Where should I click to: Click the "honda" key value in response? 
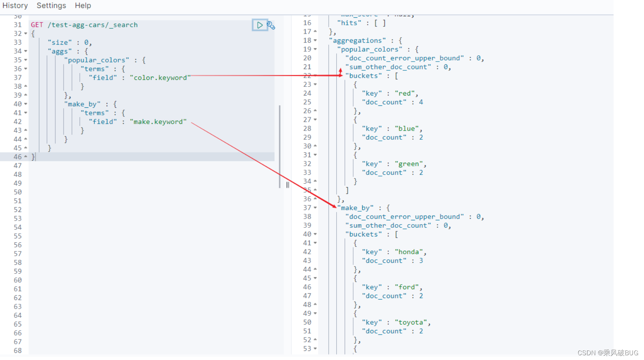[x=409, y=252]
